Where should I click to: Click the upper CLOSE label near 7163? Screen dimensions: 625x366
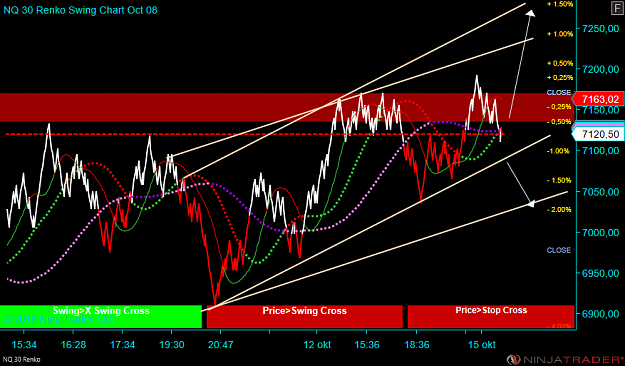(x=559, y=92)
